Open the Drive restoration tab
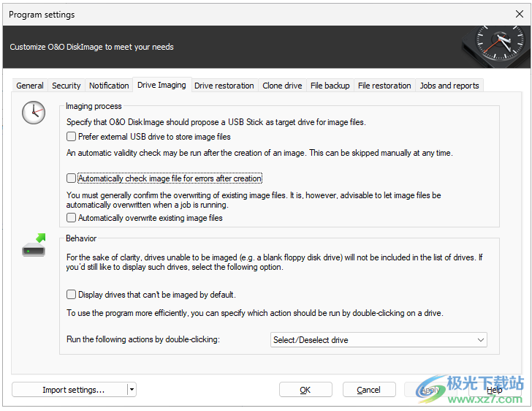 point(224,86)
